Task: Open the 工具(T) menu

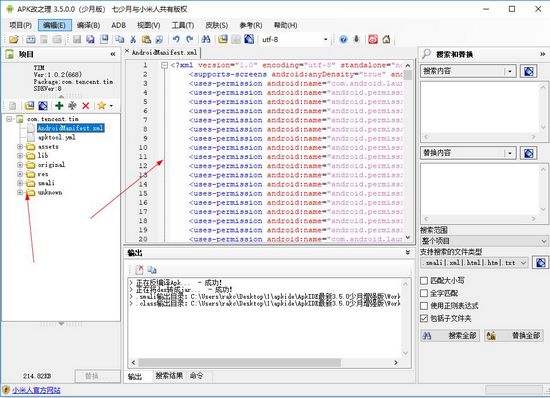Action: pyautogui.click(x=183, y=25)
